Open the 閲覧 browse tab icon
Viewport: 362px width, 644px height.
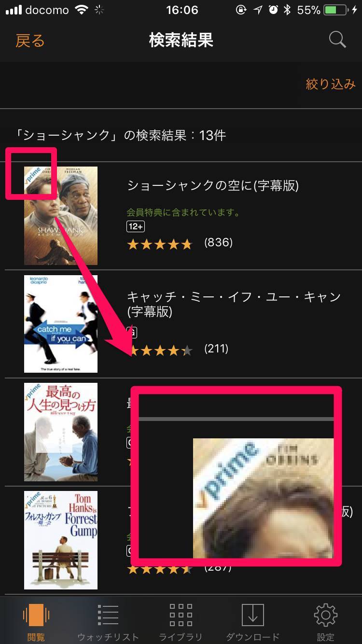click(x=36, y=615)
